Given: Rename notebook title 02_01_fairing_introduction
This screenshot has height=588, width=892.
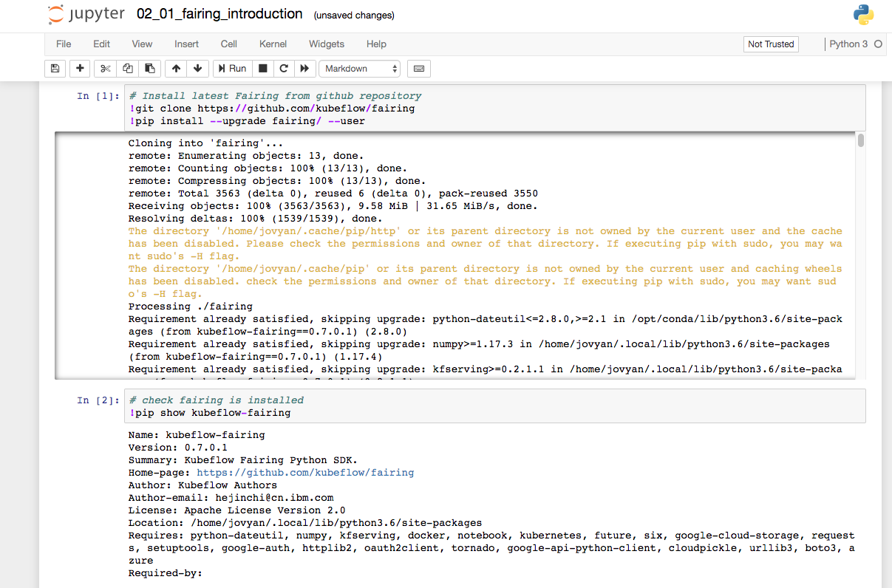Looking at the screenshot, I should [x=219, y=14].
